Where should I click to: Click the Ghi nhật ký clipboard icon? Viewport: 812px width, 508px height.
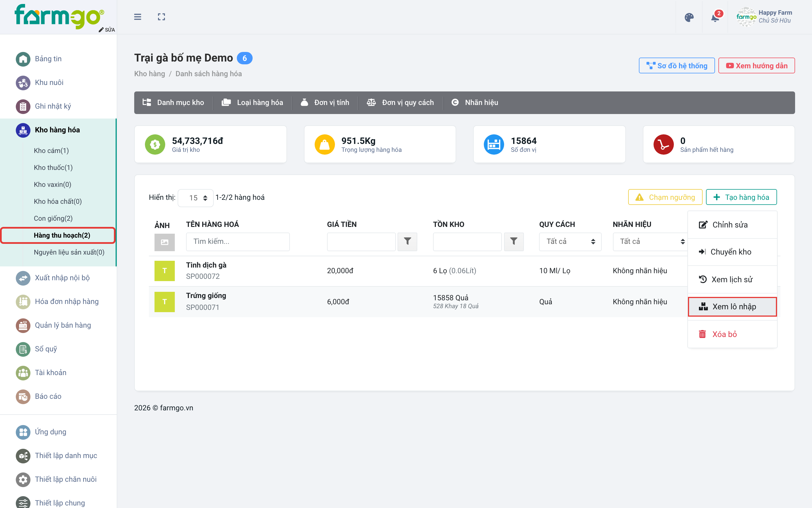click(23, 106)
